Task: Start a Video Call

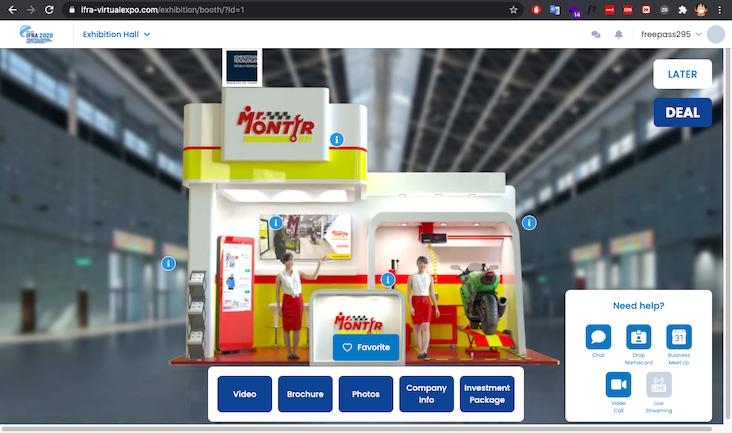Action: point(618,385)
